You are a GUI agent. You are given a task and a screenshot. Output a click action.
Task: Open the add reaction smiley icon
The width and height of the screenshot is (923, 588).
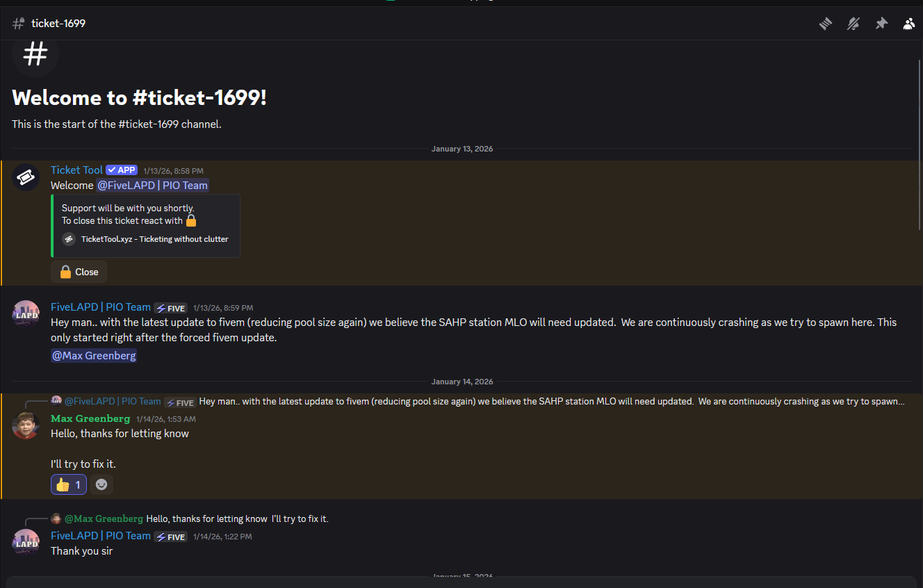coord(101,484)
